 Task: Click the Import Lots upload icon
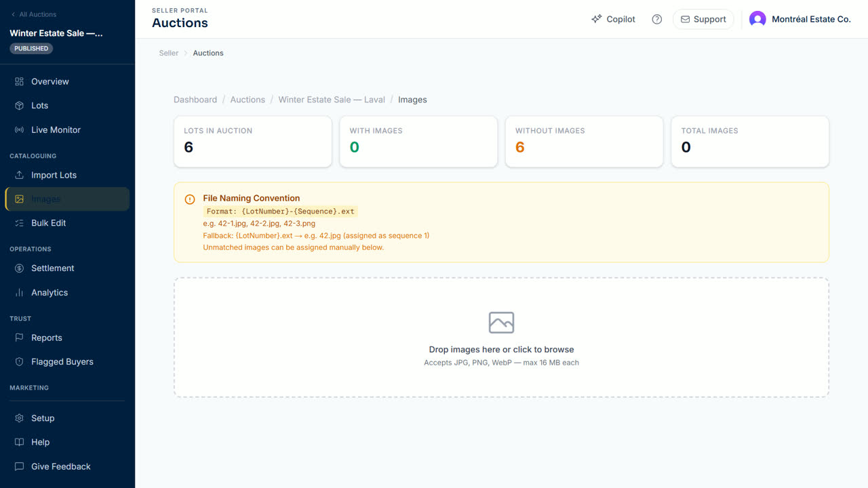pos(19,175)
